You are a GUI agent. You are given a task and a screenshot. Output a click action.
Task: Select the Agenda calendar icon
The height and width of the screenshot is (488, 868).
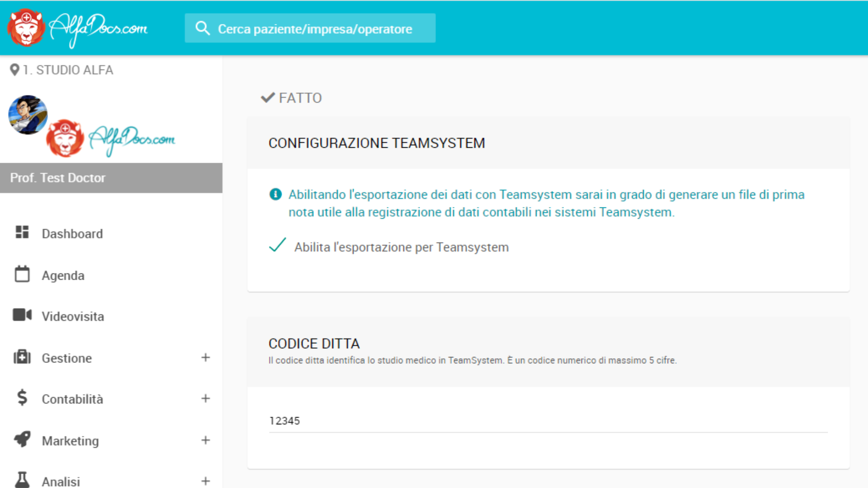coord(22,274)
